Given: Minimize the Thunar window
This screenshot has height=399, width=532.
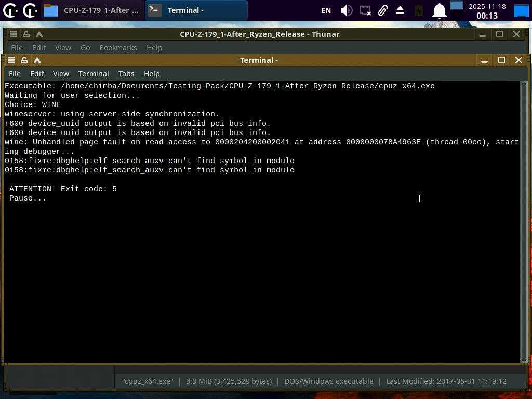Looking at the screenshot, I should [482, 34].
